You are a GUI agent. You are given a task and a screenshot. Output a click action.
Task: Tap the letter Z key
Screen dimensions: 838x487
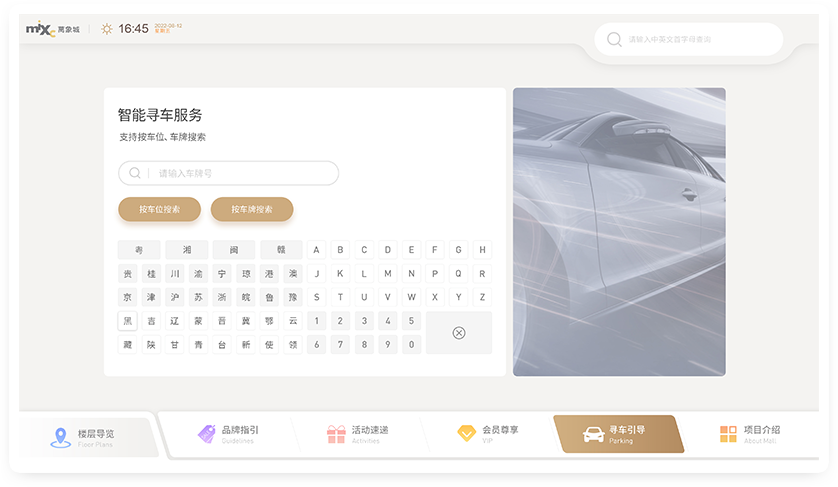coord(482,297)
